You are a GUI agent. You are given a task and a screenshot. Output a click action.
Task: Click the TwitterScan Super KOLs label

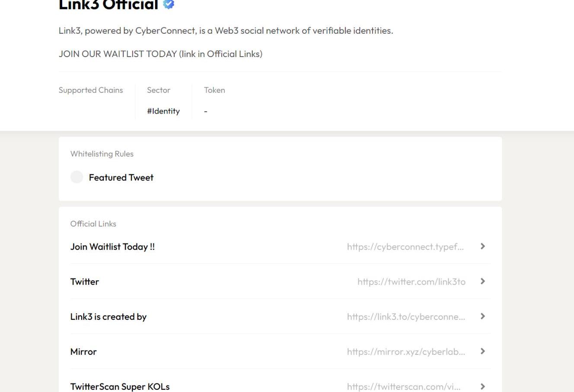120,387
